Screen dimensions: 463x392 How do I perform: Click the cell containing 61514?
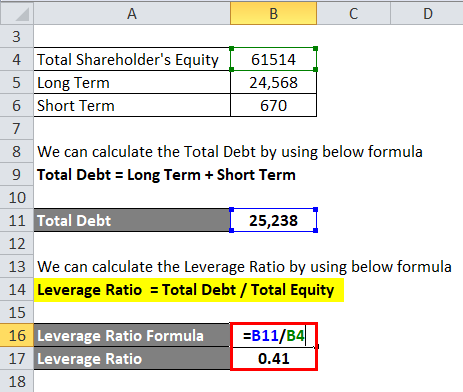(x=273, y=59)
